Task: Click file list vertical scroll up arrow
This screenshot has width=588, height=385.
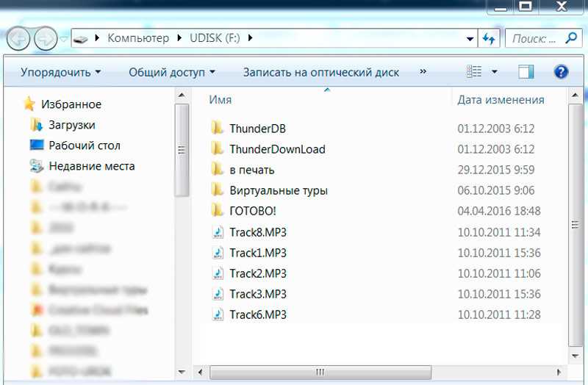Action: [575, 96]
